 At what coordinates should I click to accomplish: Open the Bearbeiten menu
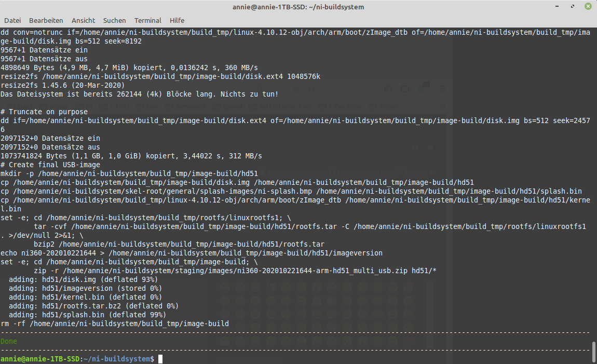click(46, 20)
